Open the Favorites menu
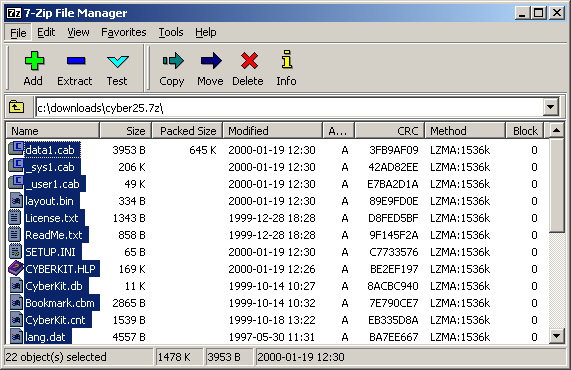Viewport: 571px width, 370px height. pos(124,32)
